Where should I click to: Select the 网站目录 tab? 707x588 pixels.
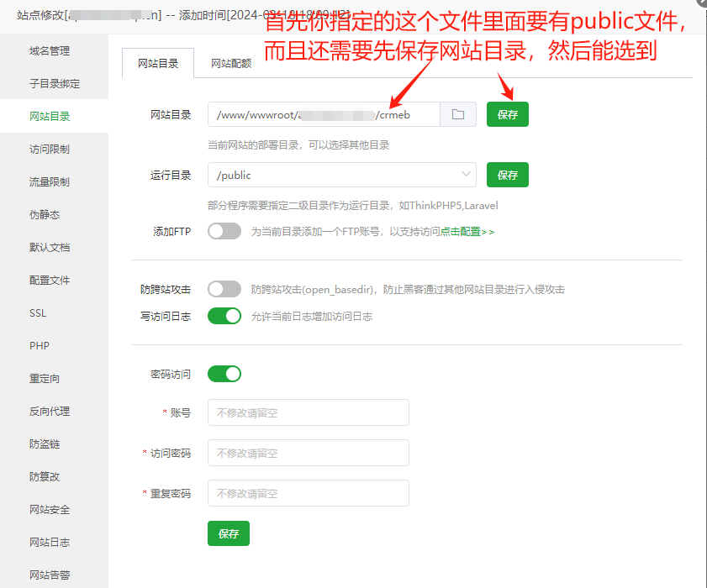click(x=158, y=63)
